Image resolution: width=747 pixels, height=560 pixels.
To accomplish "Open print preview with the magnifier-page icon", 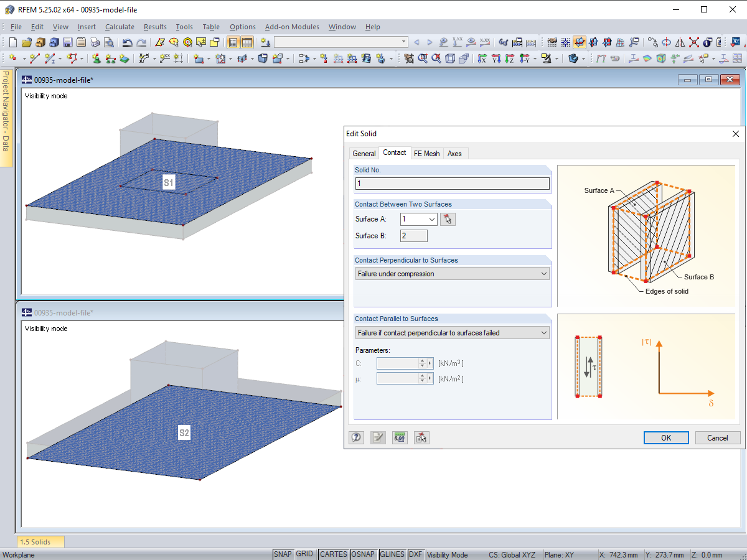I will pyautogui.click(x=109, y=42).
